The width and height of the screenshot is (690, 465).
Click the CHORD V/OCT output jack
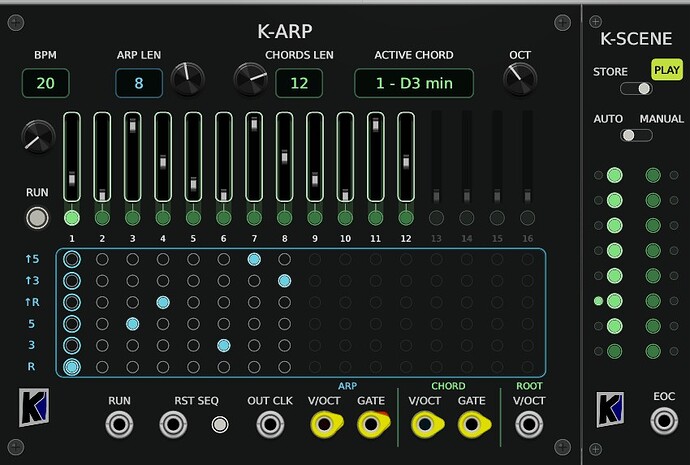425,425
